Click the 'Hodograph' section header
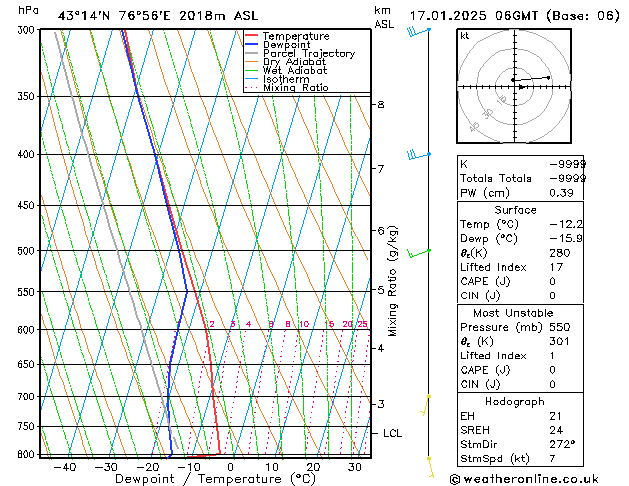This screenshot has width=629, height=486. [x=515, y=402]
